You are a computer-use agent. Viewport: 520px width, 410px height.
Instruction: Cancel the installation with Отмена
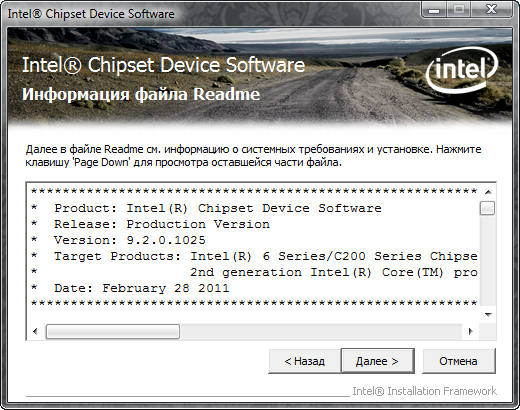[458, 361]
